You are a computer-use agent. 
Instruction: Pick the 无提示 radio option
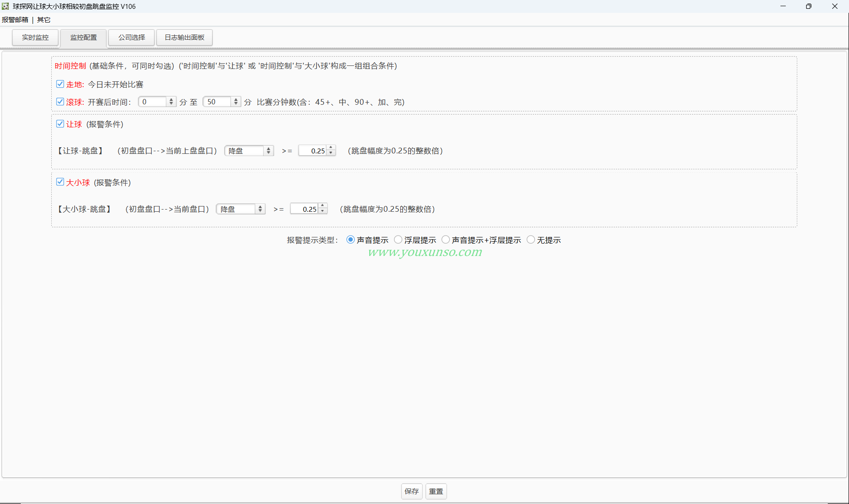point(531,240)
